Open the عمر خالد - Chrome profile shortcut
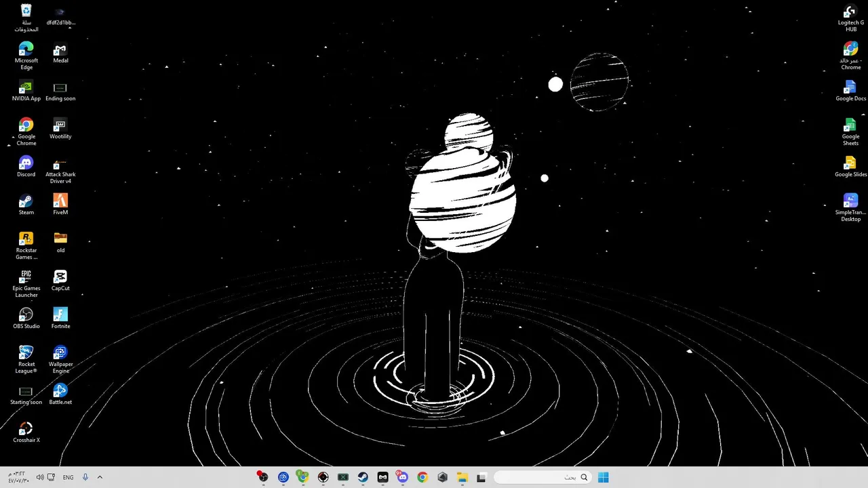Screen dimensions: 868x488 (x=850, y=56)
